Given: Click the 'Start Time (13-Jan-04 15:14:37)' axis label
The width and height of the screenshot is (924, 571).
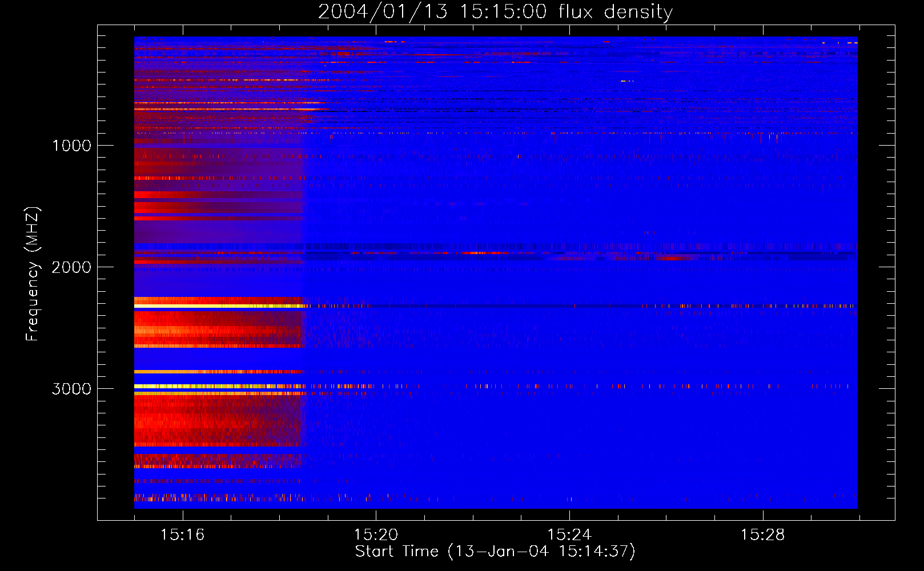Looking at the screenshot, I should 495,552.
